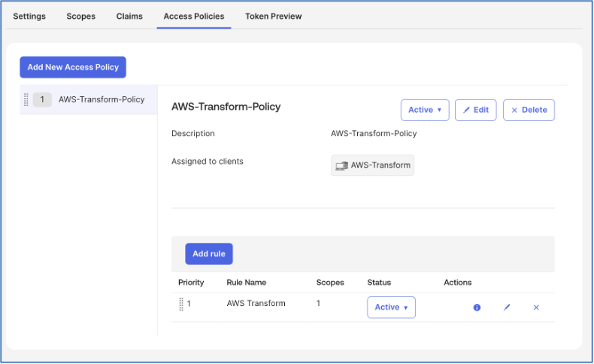Viewport: 594px width, 364px height.
Task: Click the AWS-Transform-Policy heading
Action: coord(226,107)
